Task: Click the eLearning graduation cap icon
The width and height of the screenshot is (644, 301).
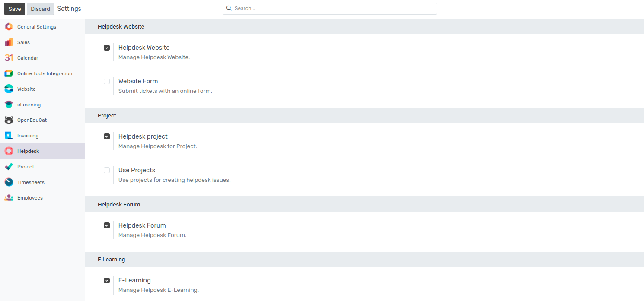Action: click(9, 105)
